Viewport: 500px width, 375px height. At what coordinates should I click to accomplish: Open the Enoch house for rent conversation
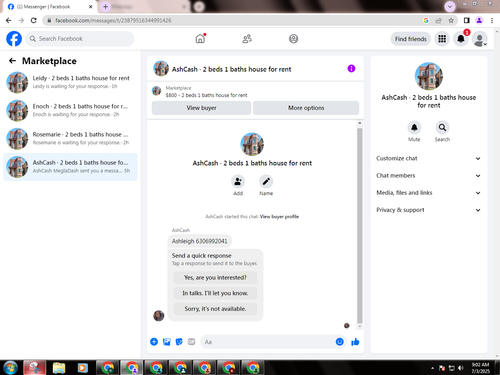coord(70,110)
